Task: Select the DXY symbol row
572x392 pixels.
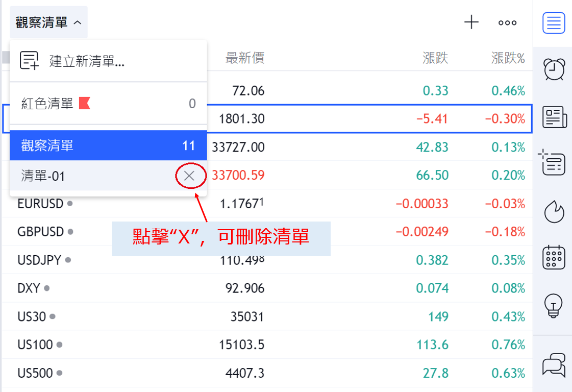Action: tap(267, 288)
